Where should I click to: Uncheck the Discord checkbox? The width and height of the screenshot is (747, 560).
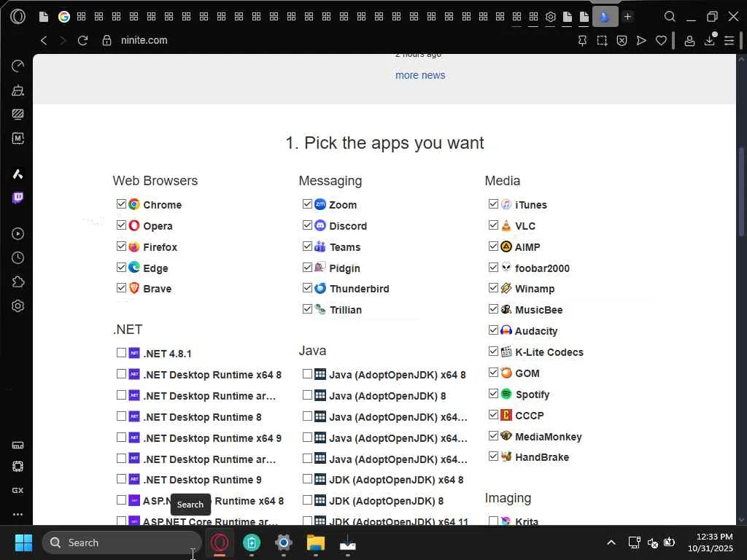(307, 225)
